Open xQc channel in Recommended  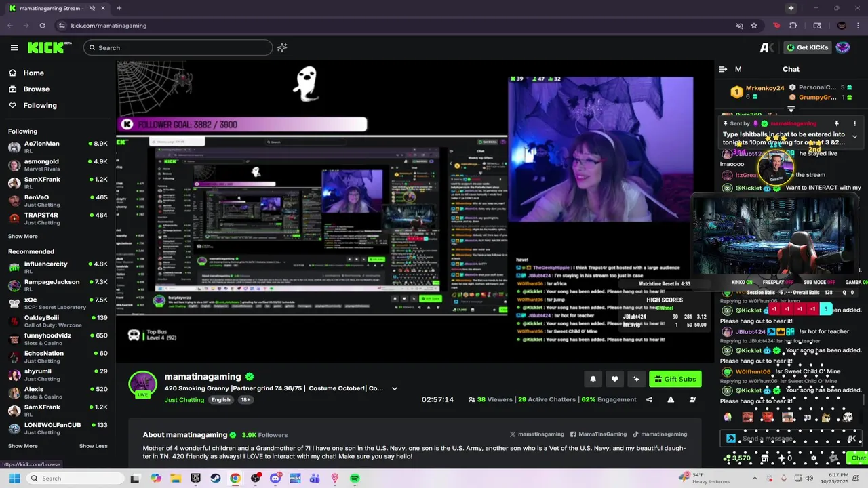click(x=58, y=303)
